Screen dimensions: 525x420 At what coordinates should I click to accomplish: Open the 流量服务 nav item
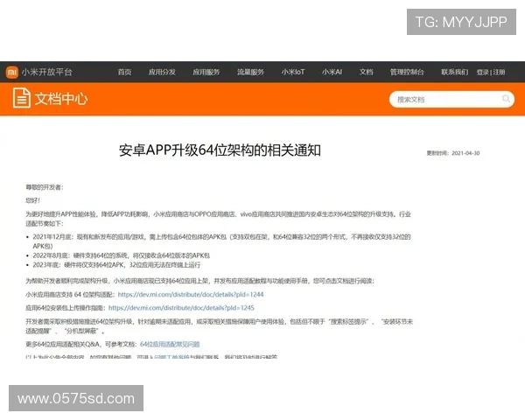point(250,72)
